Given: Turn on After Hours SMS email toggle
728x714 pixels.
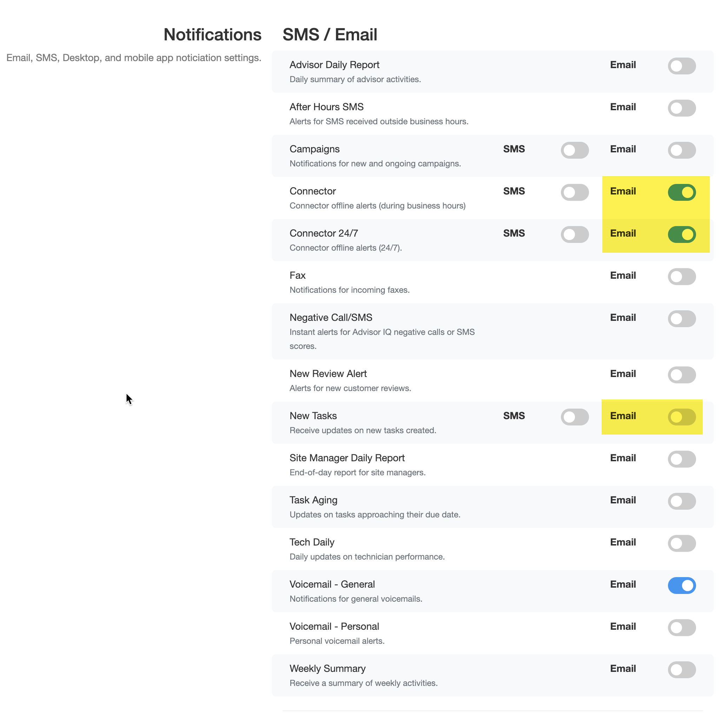Looking at the screenshot, I should tap(682, 108).
